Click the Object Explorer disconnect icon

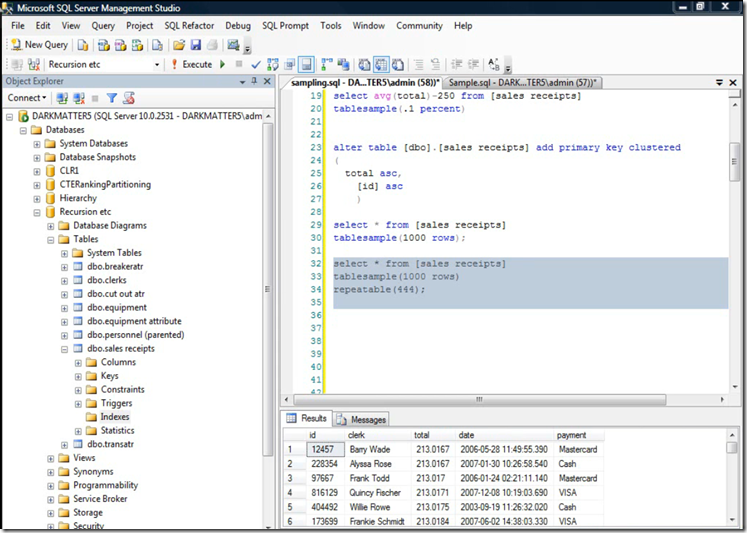(x=79, y=98)
